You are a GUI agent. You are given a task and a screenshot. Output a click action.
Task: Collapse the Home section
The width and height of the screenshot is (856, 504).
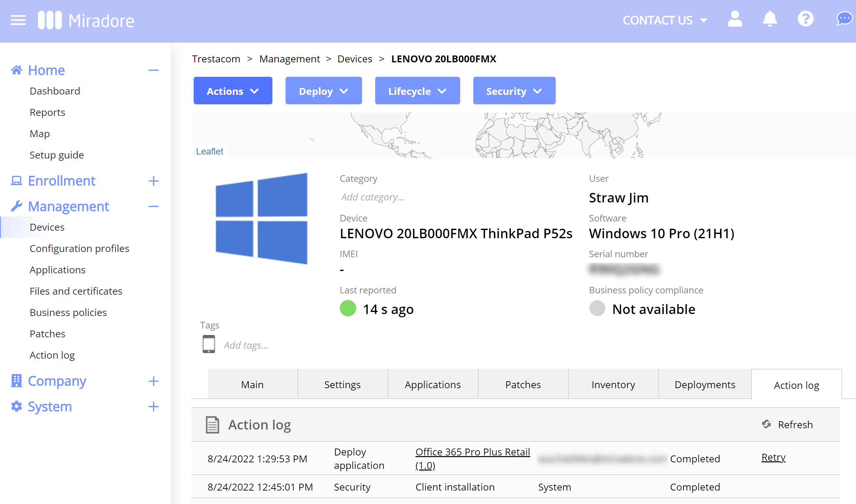pos(153,70)
